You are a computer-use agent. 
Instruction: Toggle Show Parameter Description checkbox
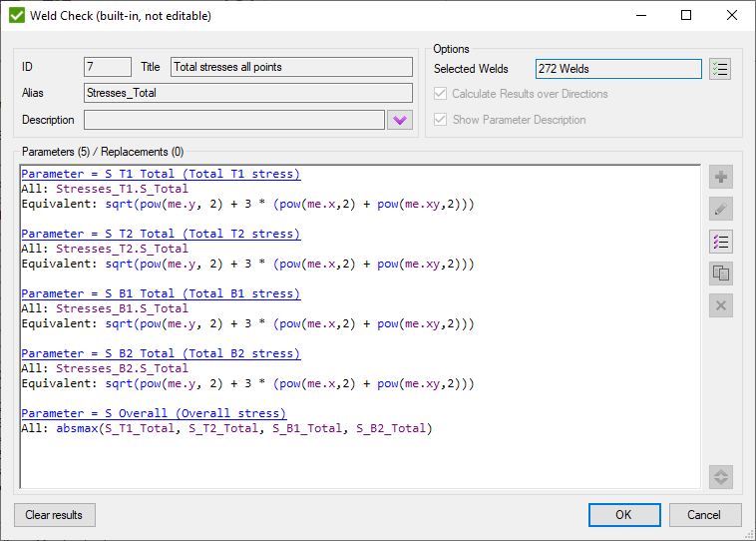pos(441,120)
